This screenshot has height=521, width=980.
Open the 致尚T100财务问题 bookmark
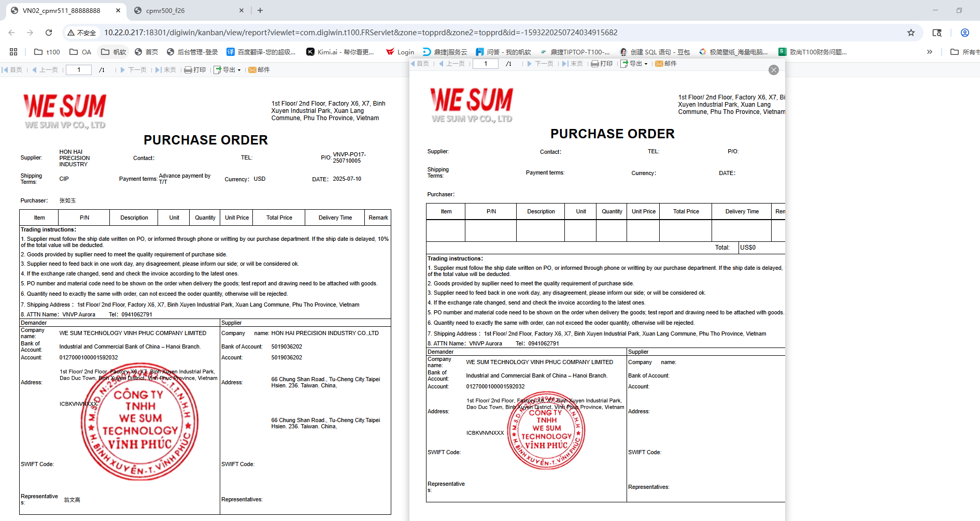click(x=813, y=52)
